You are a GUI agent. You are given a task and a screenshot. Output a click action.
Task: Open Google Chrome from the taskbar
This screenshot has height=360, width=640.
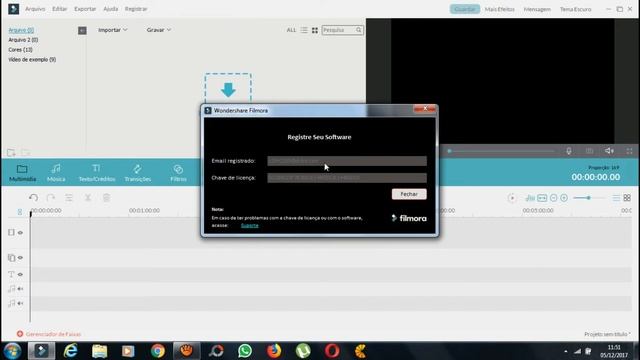[158, 351]
